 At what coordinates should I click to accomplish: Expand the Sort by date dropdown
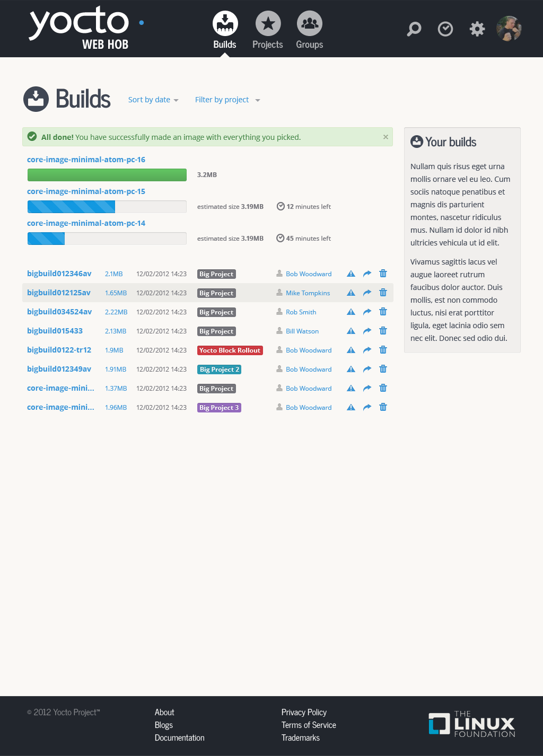coord(153,100)
